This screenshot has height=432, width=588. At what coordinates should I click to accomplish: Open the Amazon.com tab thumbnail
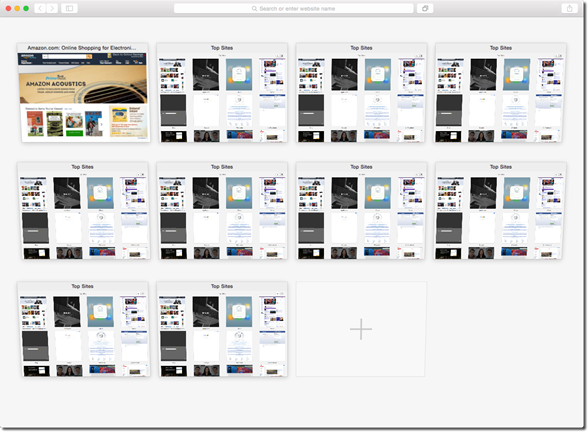click(x=82, y=93)
